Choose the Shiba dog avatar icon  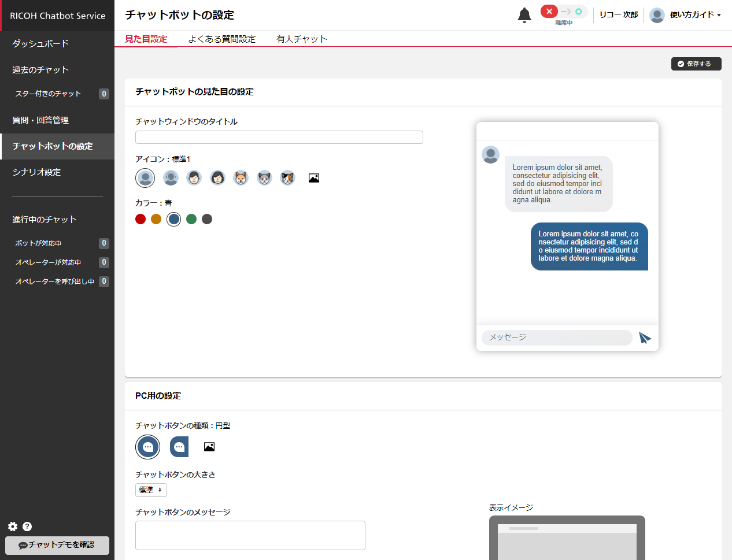click(241, 178)
